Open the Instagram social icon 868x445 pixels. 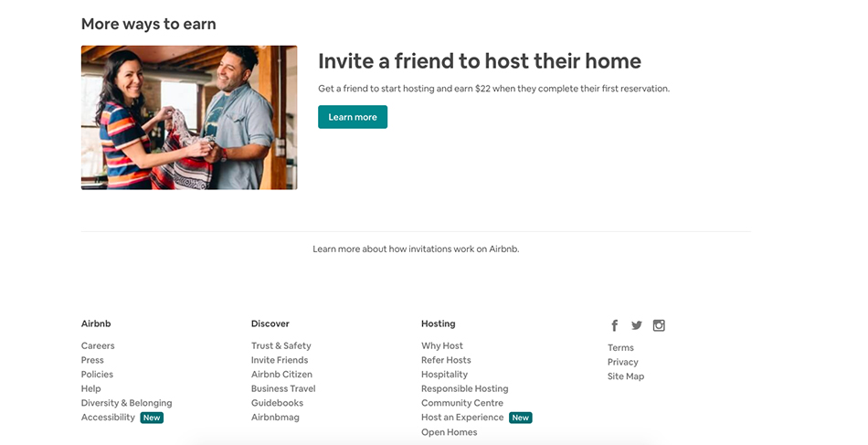click(x=659, y=325)
